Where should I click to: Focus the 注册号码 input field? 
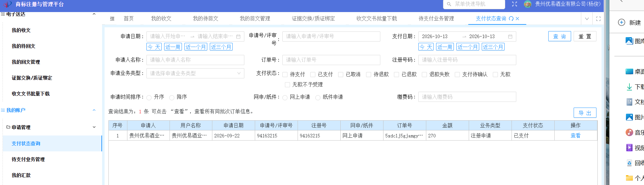(467, 60)
